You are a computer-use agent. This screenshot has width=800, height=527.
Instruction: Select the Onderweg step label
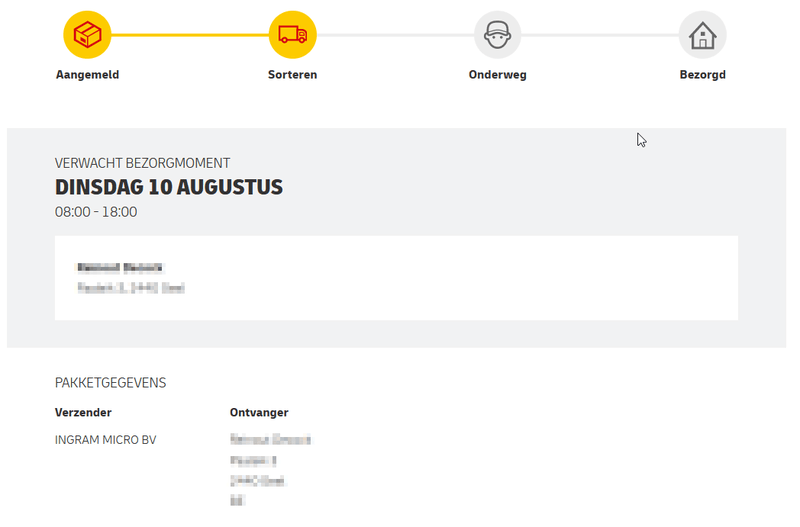497,75
